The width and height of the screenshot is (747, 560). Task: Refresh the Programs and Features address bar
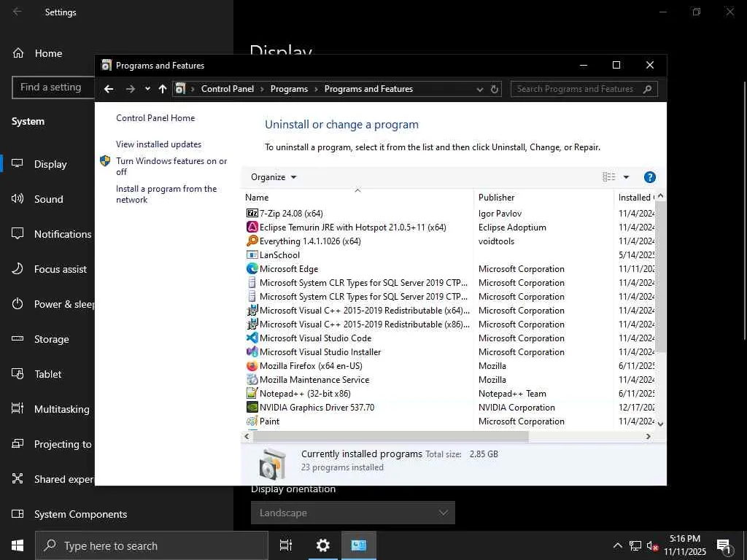point(495,89)
